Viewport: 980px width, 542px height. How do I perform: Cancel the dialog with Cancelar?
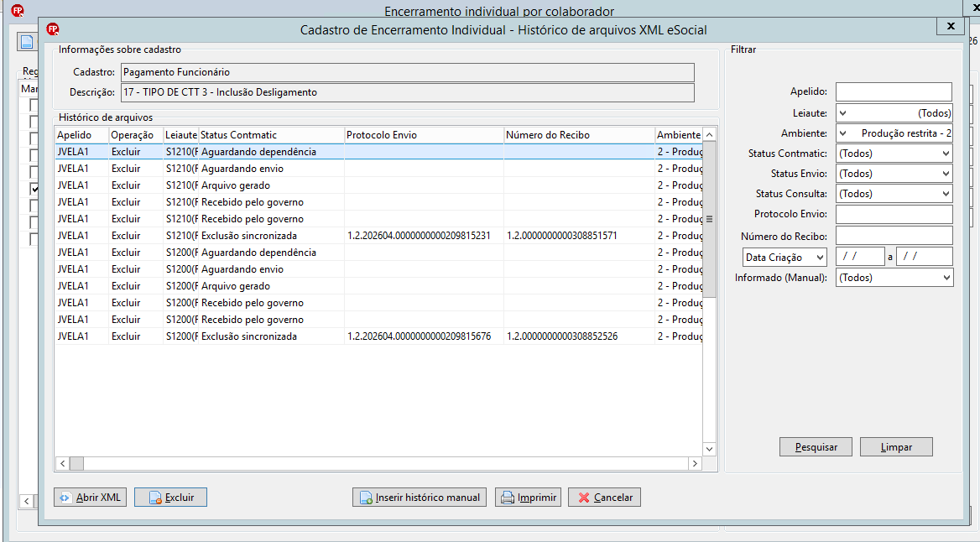click(604, 498)
